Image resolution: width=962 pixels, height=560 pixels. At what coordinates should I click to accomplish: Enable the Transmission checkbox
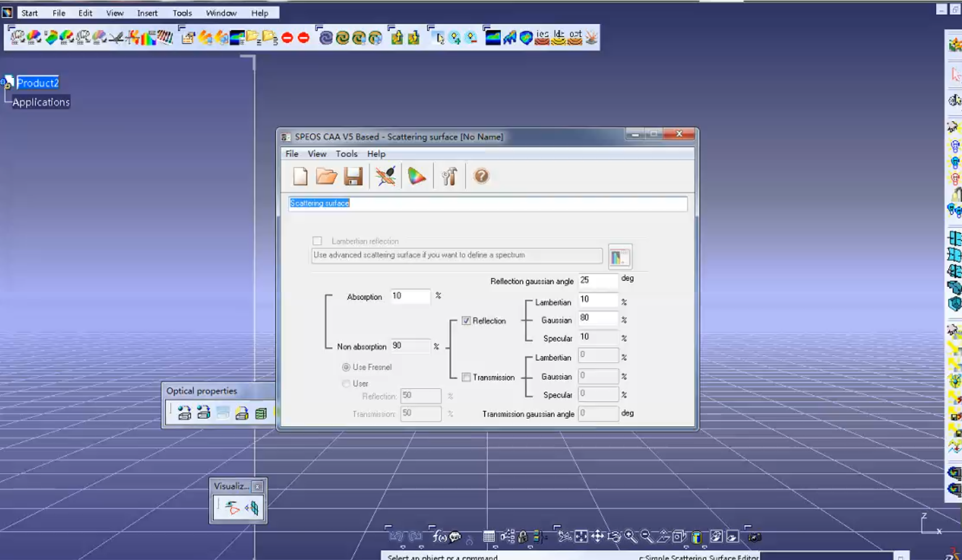coord(466,377)
